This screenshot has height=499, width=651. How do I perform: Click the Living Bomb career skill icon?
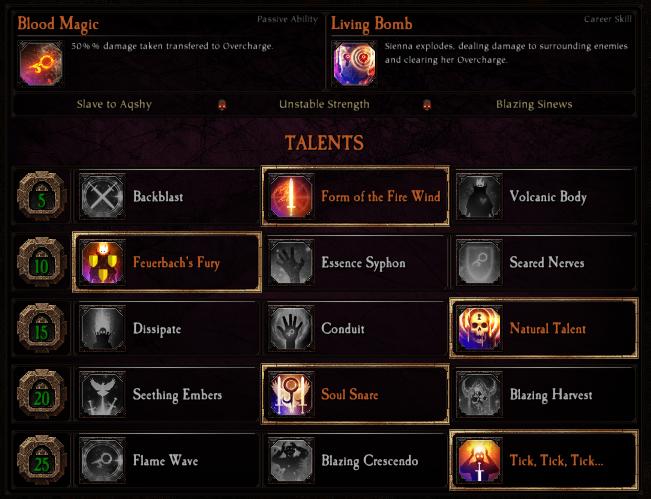354,64
